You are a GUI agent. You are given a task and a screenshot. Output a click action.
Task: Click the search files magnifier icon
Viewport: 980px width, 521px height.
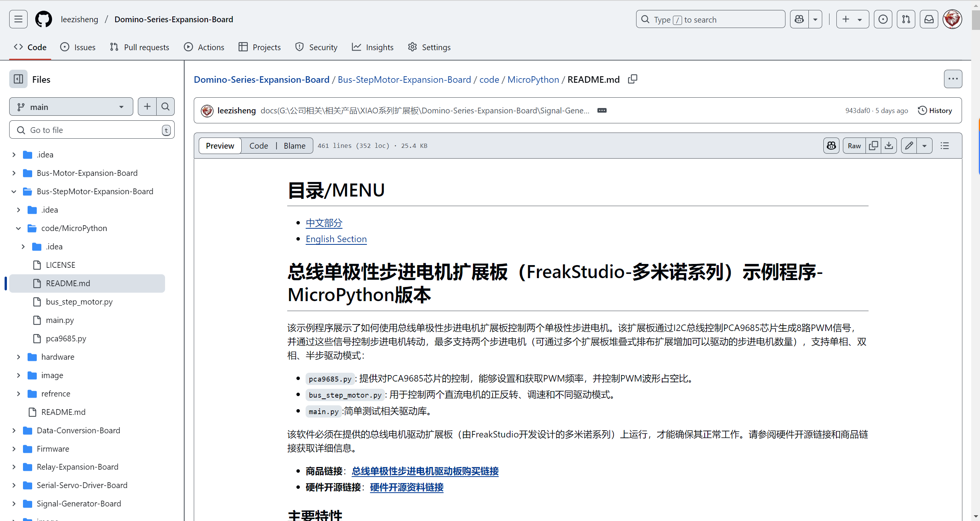tap(165, 106)
